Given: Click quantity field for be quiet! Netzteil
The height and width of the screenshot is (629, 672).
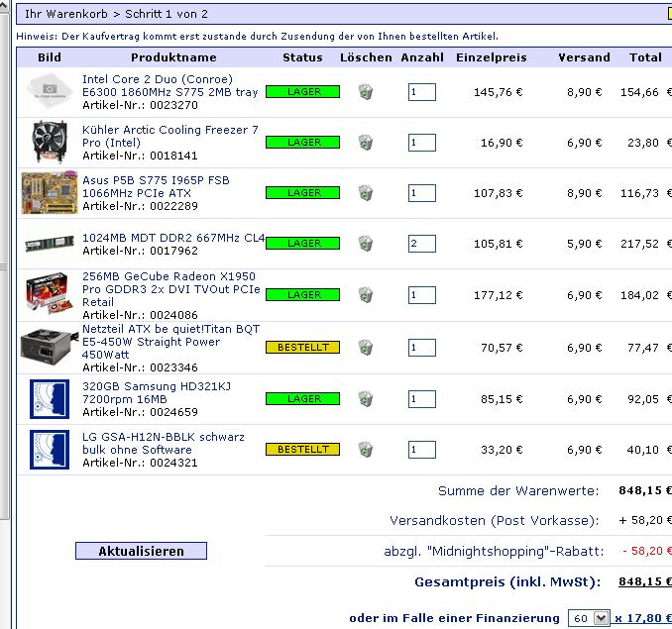Looking at the screenshot, I should (x=422, y=348).
